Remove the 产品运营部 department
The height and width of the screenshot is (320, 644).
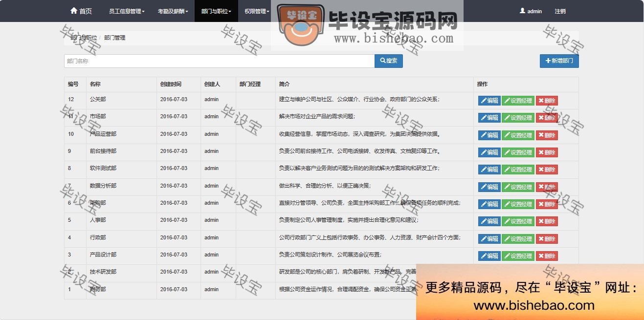[x=547, y=135]
